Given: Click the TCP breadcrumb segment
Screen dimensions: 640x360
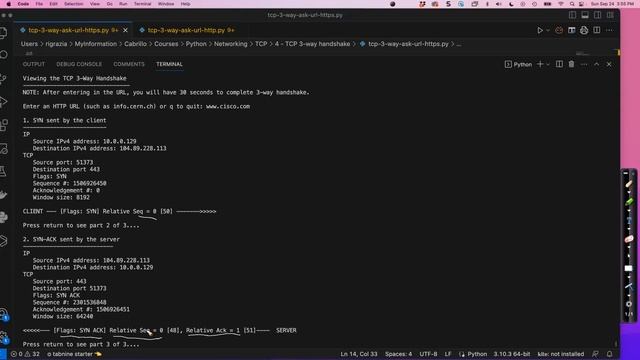Looking at the screenshot, I should [261, 44].
